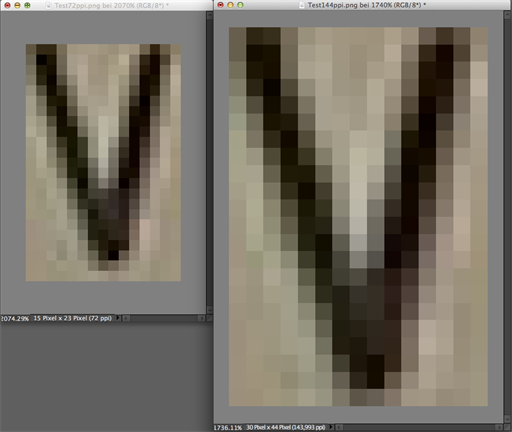Click the 1736.11% zoom level field

[228, 427]
